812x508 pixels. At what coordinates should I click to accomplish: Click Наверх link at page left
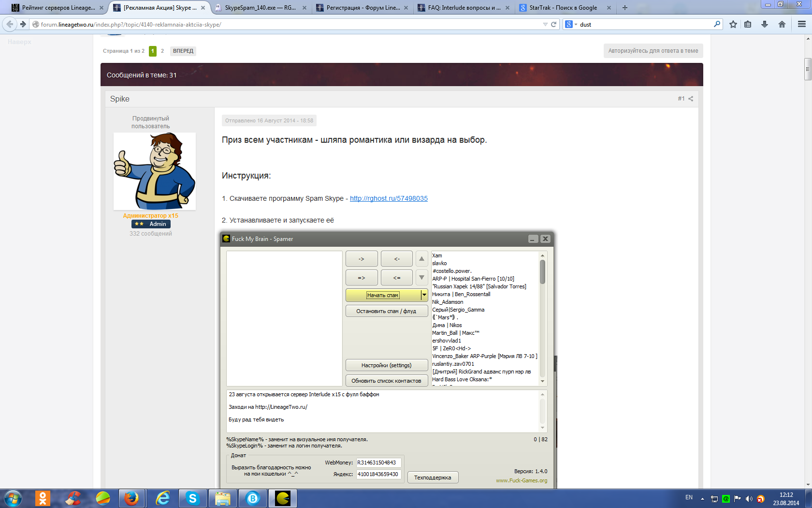pyautogui.click(x=19, y=42)
